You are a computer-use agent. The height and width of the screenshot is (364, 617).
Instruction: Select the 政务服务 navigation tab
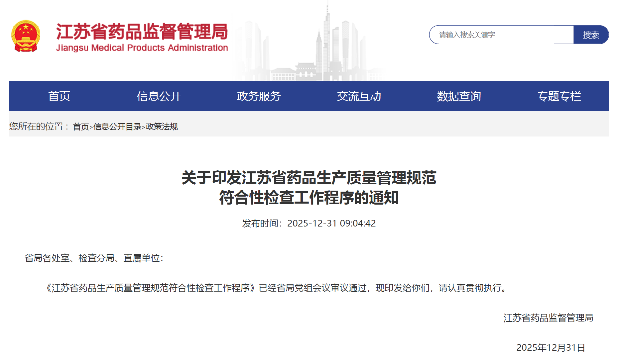pyautogui.click(x=259, y=96)
